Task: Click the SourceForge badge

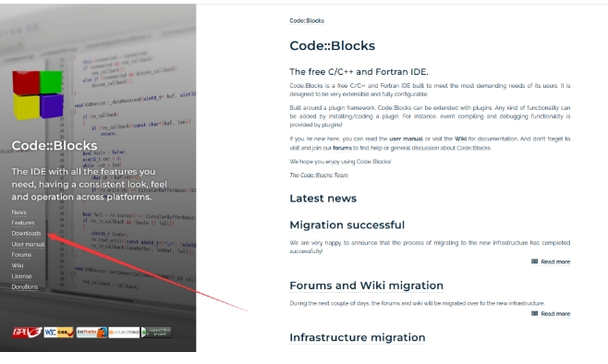Action: click(124, 333)
